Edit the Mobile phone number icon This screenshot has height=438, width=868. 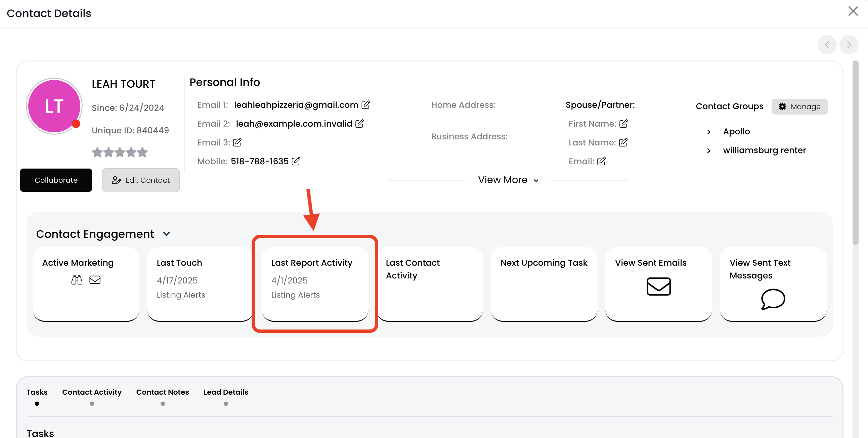coord(296,161)
